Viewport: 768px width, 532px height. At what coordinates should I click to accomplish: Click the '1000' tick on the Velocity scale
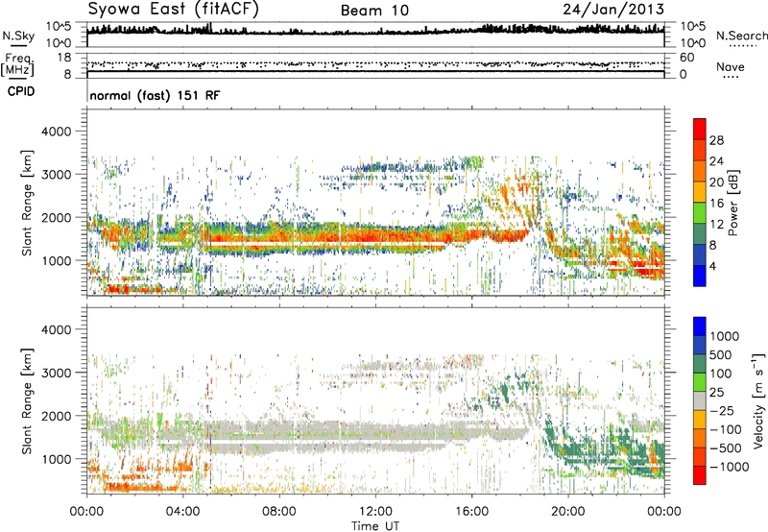point(725,336)
